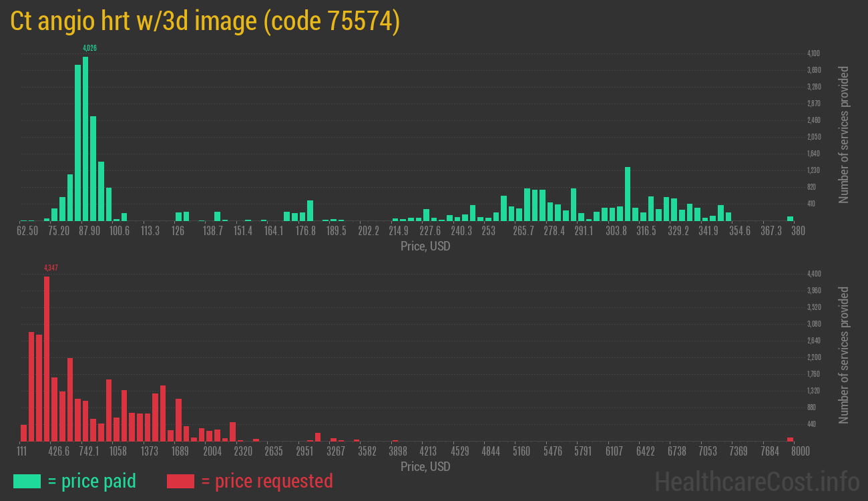The width and height of the screenshot is (868, 501).
Task: Click the lower chart's 'Number of services provided' label
Action: click(844, 355)
